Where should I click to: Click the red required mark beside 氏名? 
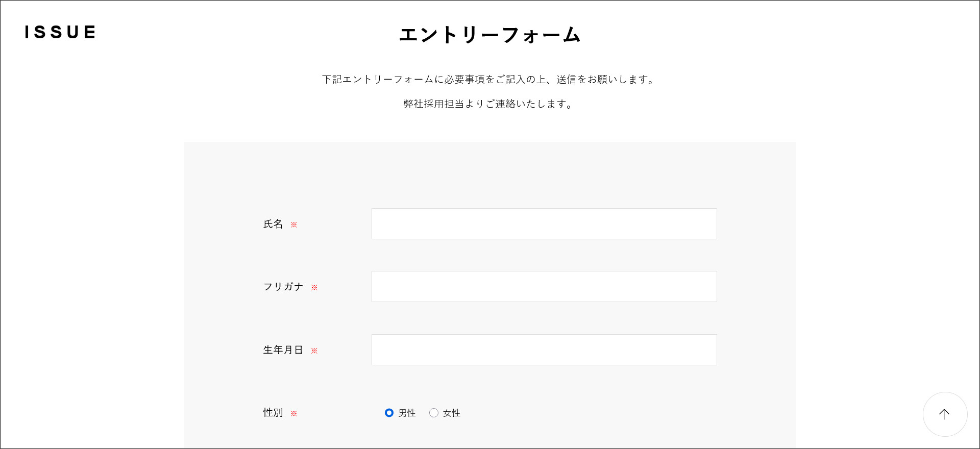click(294, 224)
